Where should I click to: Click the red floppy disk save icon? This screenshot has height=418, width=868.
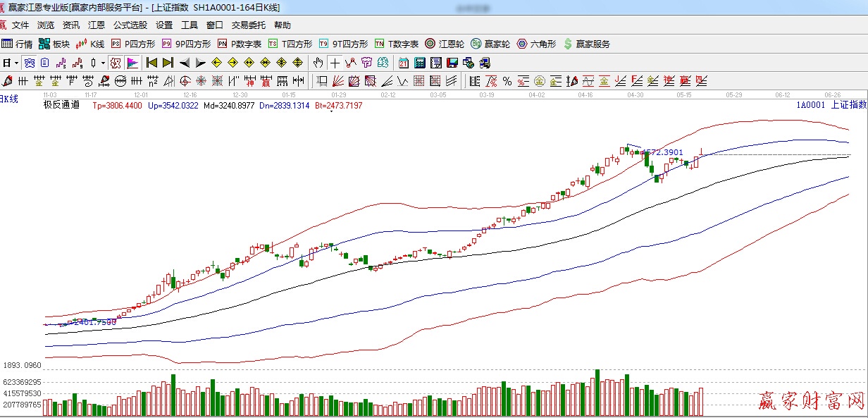tap(452, 63)
